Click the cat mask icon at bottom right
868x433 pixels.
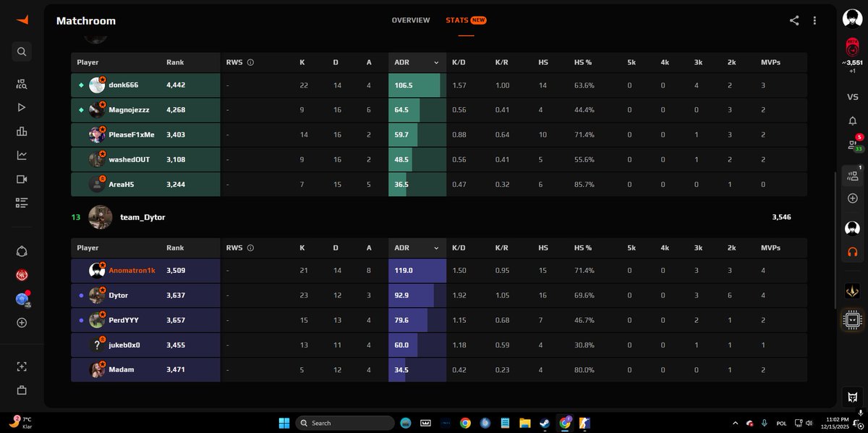(852, 397)
